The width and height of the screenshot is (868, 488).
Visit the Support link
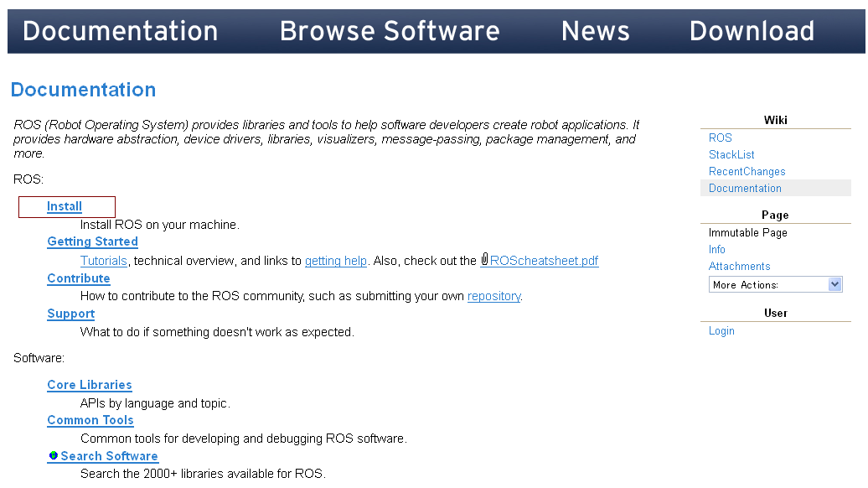[x=71, y=314]
